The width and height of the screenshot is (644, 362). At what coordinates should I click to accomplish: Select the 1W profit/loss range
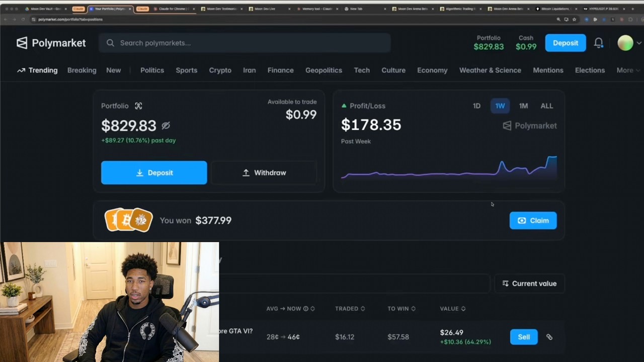[500, 106]
